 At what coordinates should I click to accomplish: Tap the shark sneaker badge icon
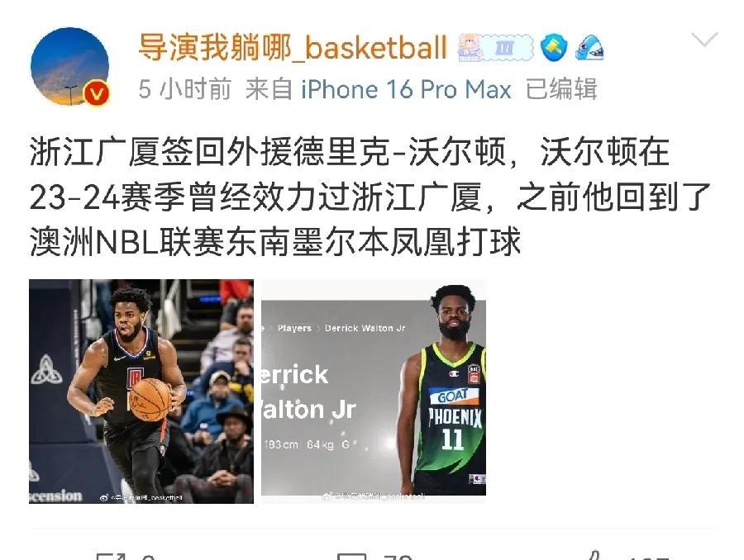tap(589, 48)
